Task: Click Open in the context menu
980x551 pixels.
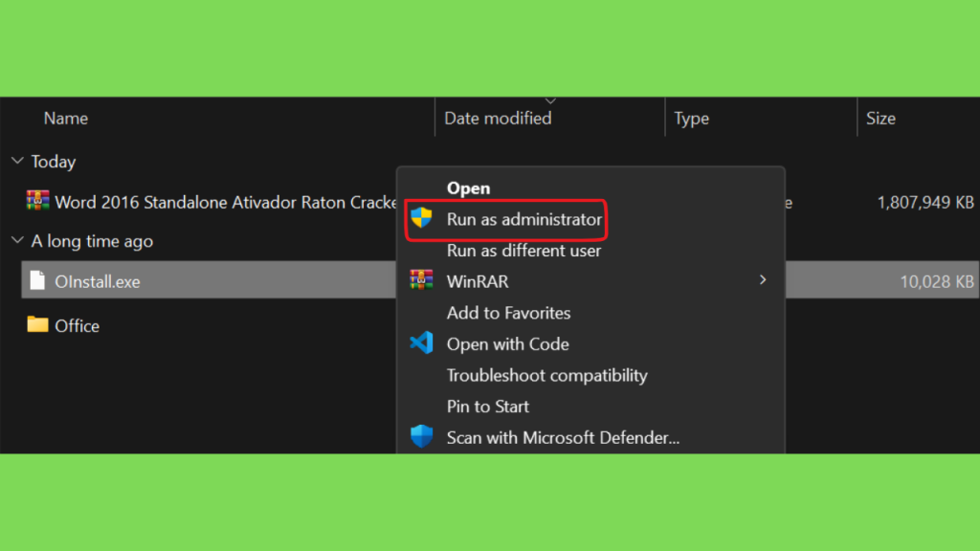Action: click(468, 188)
